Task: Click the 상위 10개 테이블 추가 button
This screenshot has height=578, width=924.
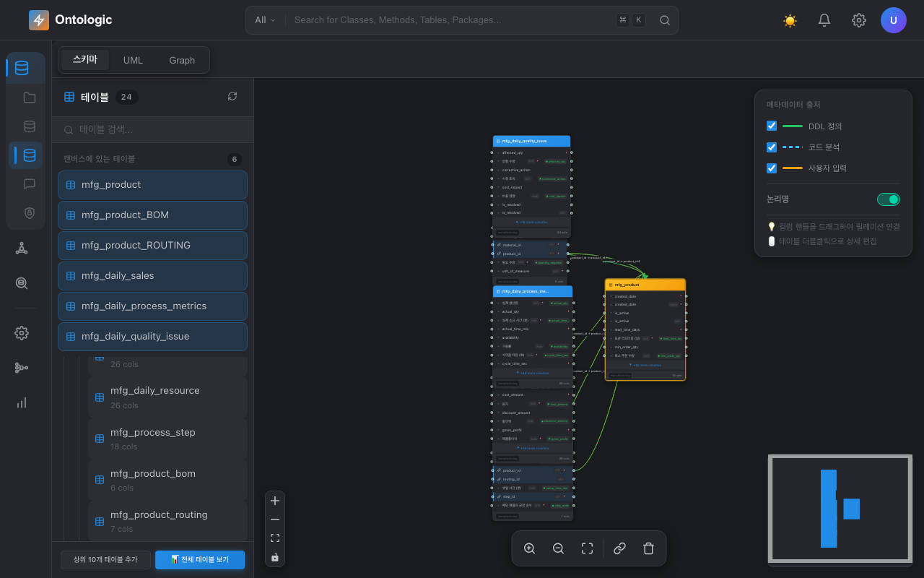Action: click(105, 560)
